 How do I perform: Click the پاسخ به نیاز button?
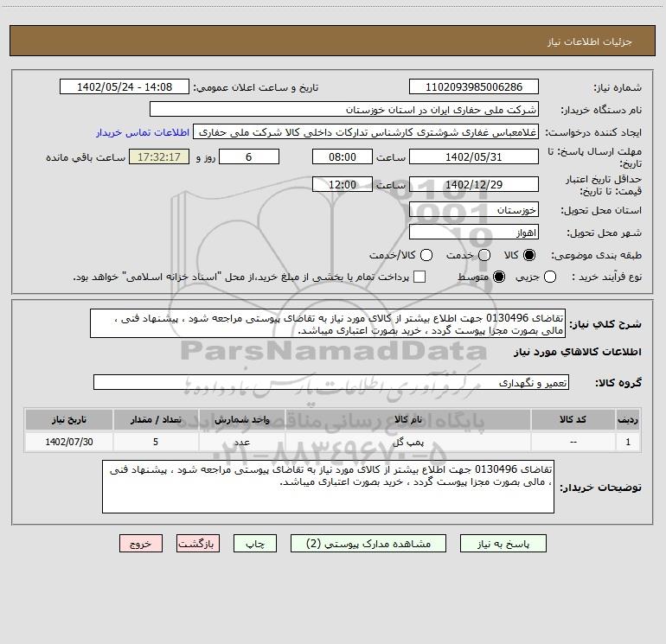[x=503, y=544]
